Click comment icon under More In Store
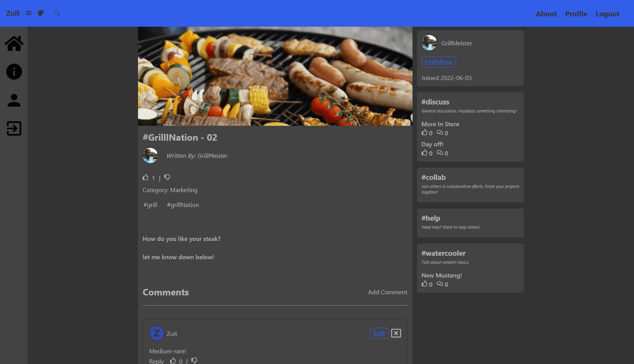Viewport: 634px width, 364px height. 440,132
